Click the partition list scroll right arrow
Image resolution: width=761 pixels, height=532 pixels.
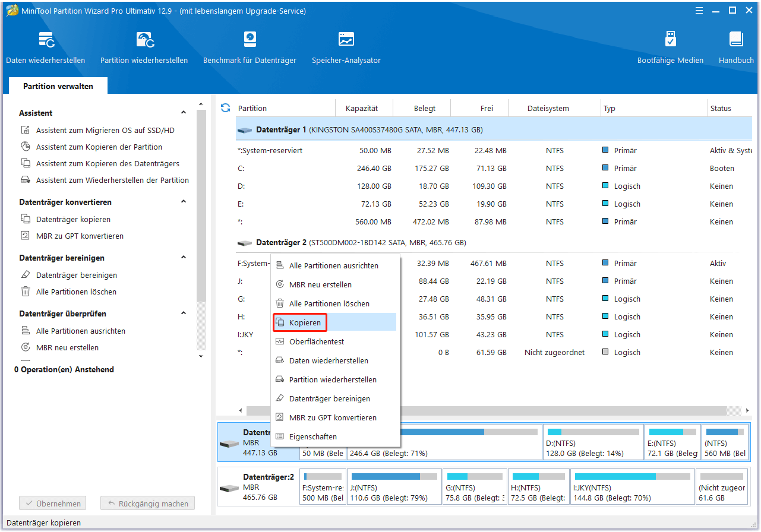click(x=747, y=410)
